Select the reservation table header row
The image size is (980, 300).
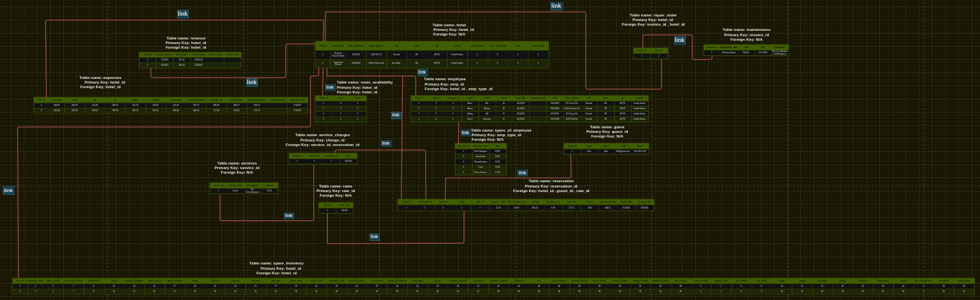click(525, 202)
